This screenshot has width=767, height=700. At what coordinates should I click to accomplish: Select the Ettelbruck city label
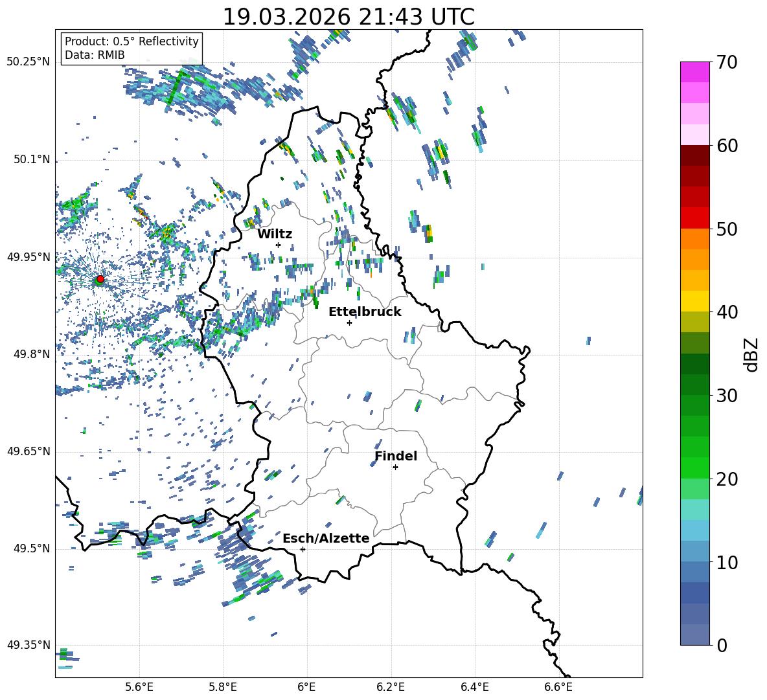[365, 311]
